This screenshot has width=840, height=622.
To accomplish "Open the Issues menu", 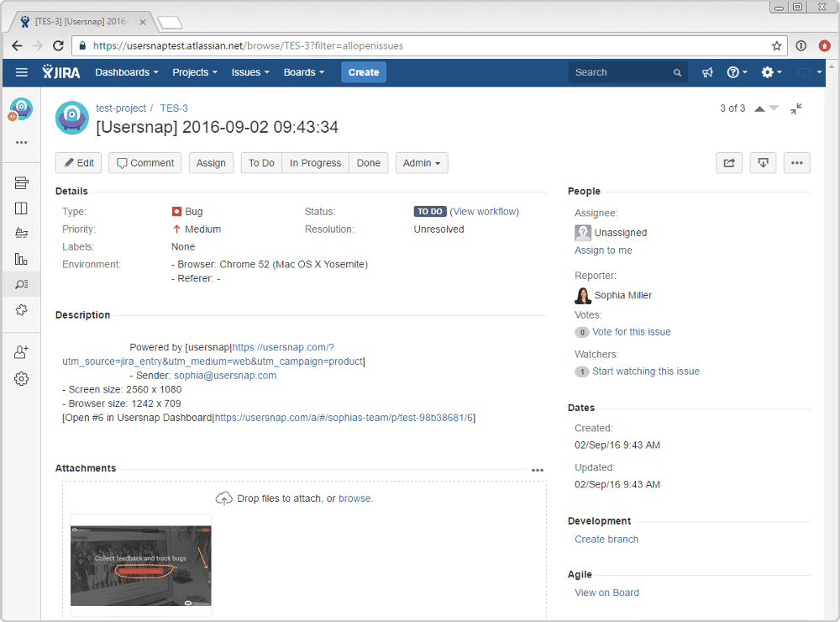I will click(x=250, y=72).
